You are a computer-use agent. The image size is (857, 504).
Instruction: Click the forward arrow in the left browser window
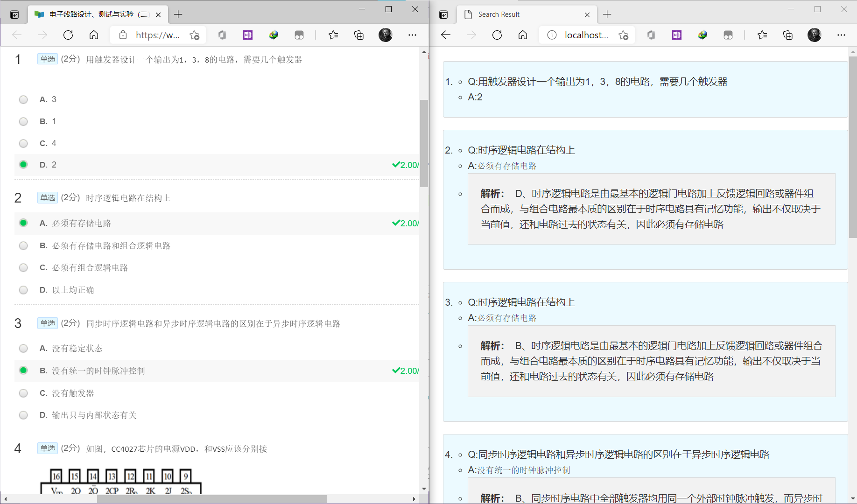click(42, 35)
